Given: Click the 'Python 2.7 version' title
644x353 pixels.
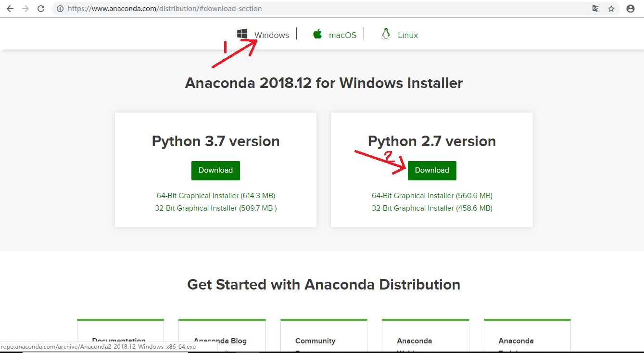Looking at the screenshot, I should (432, 141).
